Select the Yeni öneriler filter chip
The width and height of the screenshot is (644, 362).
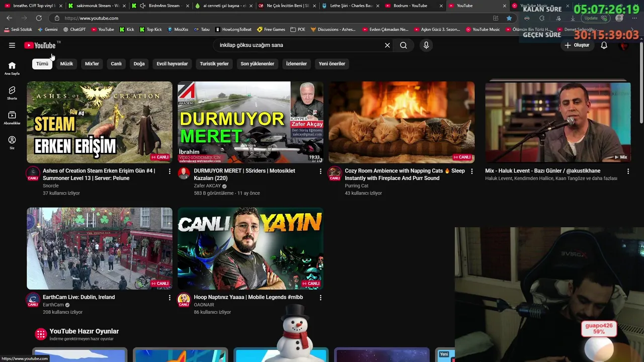click(x=332, y=64)
